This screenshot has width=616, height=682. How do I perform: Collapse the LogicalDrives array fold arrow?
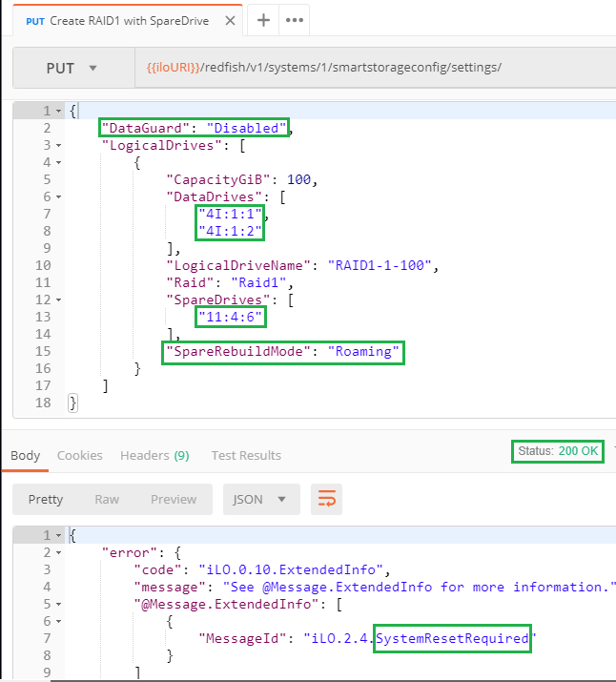[x=59, y=145]
